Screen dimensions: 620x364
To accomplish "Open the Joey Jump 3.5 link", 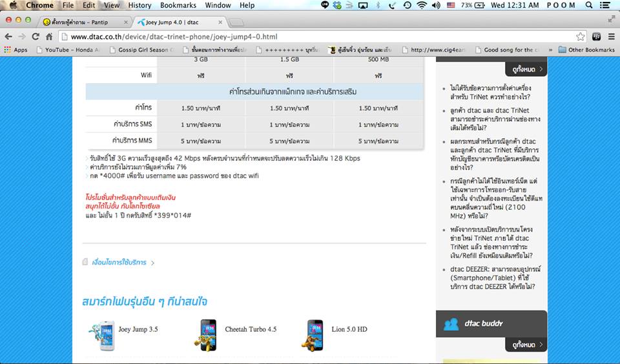I will [138, 329].
